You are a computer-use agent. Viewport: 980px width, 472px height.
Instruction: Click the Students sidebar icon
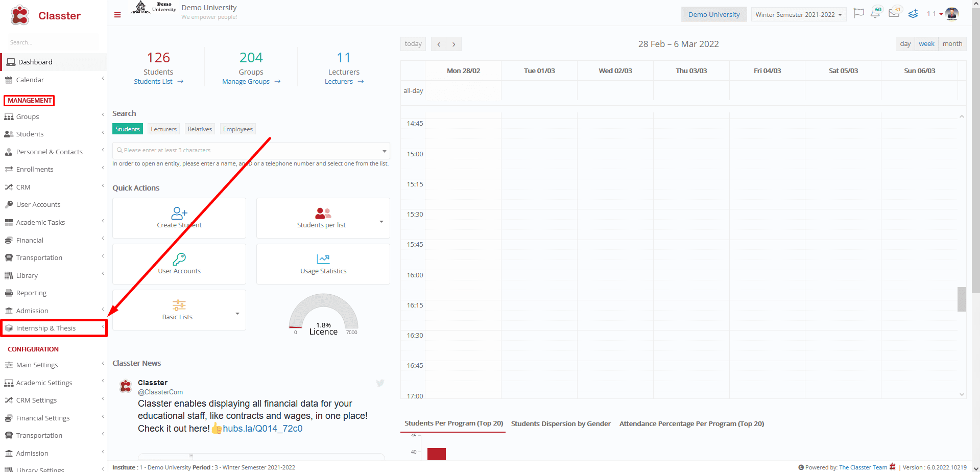click(9, 134)
